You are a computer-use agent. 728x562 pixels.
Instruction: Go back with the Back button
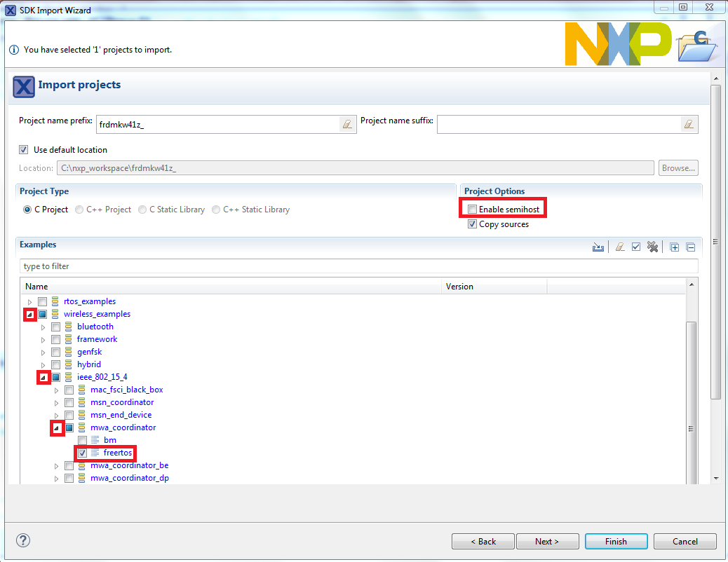(483, 541)
